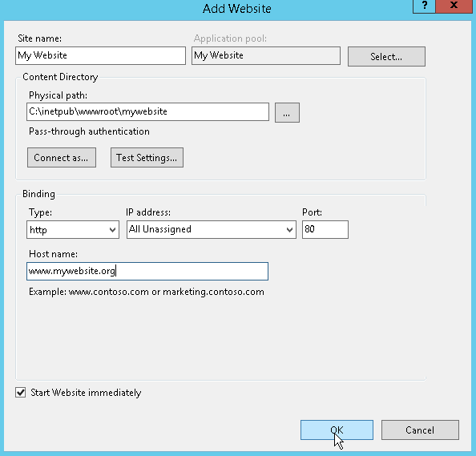The height and width of the screenshot is (456, 476).
Task: Close the Add Website dialog window
Action: tap(454, 6)
